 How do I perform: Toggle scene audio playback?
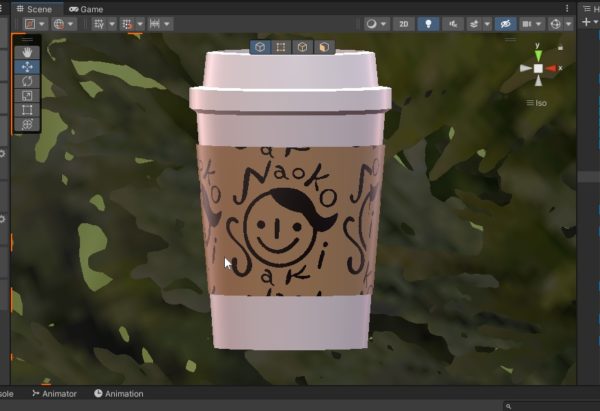coord(454,23)
